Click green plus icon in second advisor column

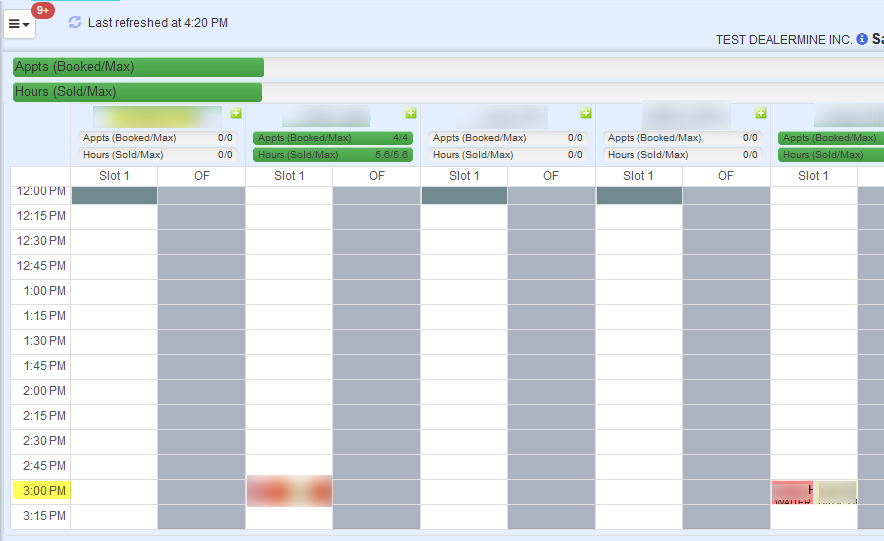pyautogui.click(x=410, y=113)
